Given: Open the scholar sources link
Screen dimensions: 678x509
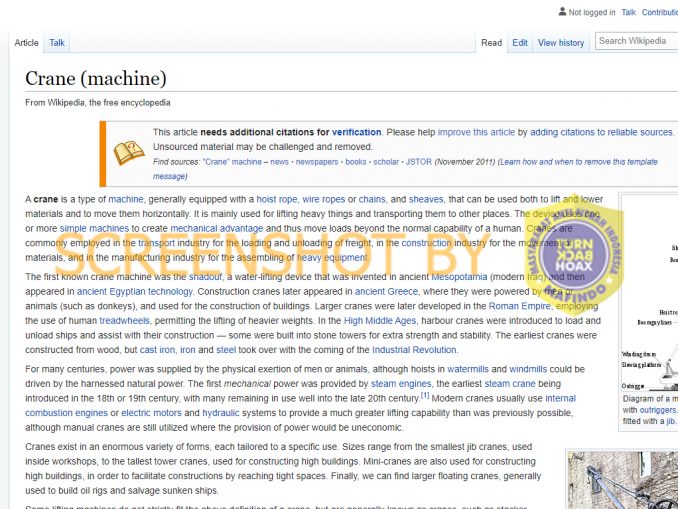Looking at the screenshot, I should (386, 162).
